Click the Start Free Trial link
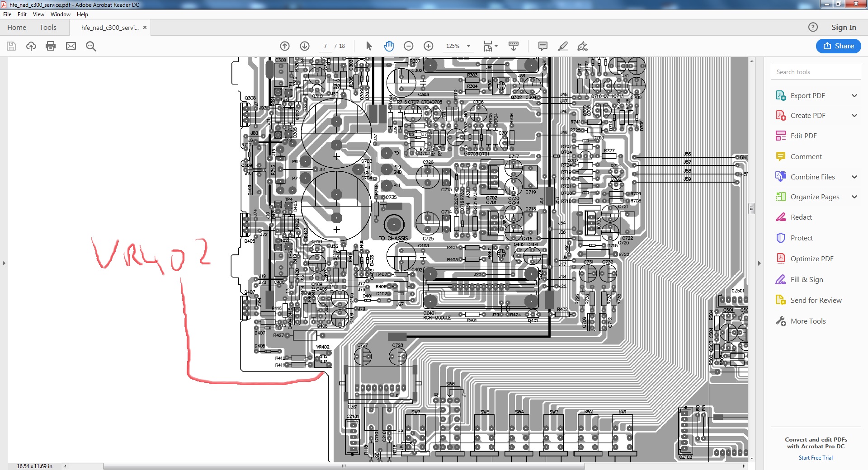This screenshot has height=470, width=868. (x=816, y=458)
